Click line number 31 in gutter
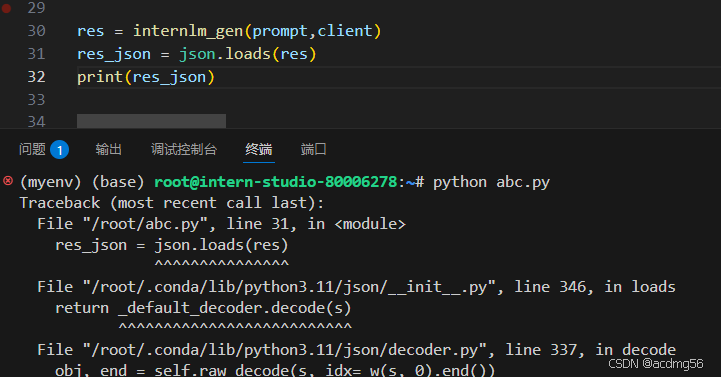The width and height of the screenshot is (721, 377). (36, 54)
